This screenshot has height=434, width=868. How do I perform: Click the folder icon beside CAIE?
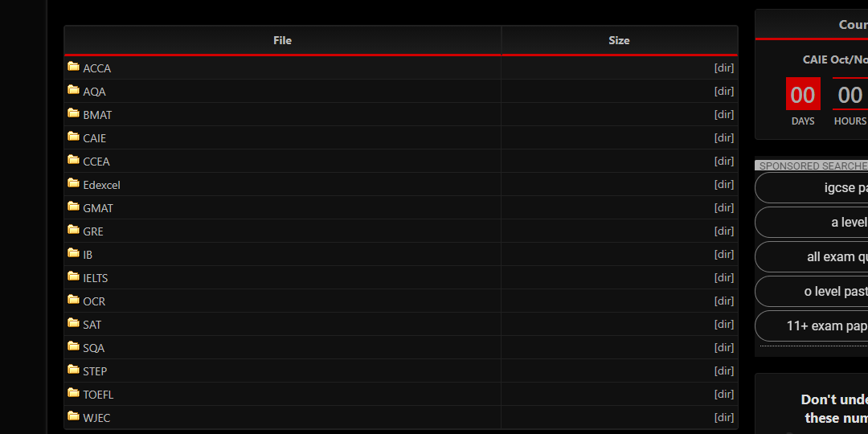pos(74,136)
